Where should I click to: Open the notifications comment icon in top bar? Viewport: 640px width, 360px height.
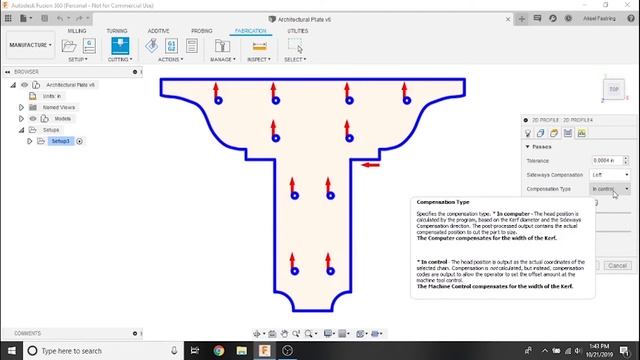[x=537, y=18]
